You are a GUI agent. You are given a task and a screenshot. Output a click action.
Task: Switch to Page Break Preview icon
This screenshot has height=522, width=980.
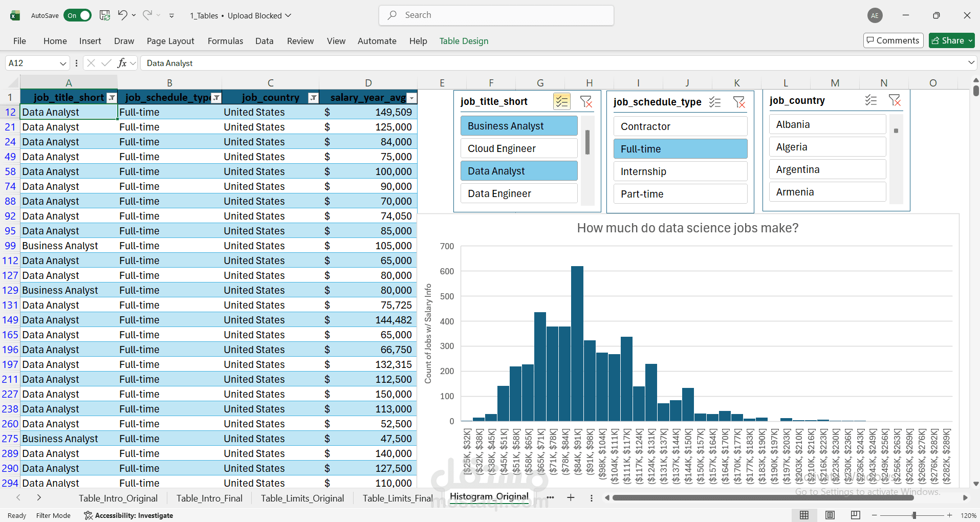[x=855, y=515]
